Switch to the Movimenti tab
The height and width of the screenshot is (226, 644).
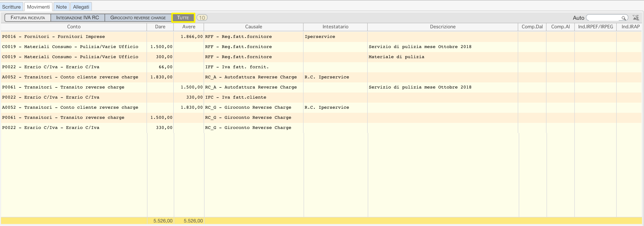pos(38,7)
